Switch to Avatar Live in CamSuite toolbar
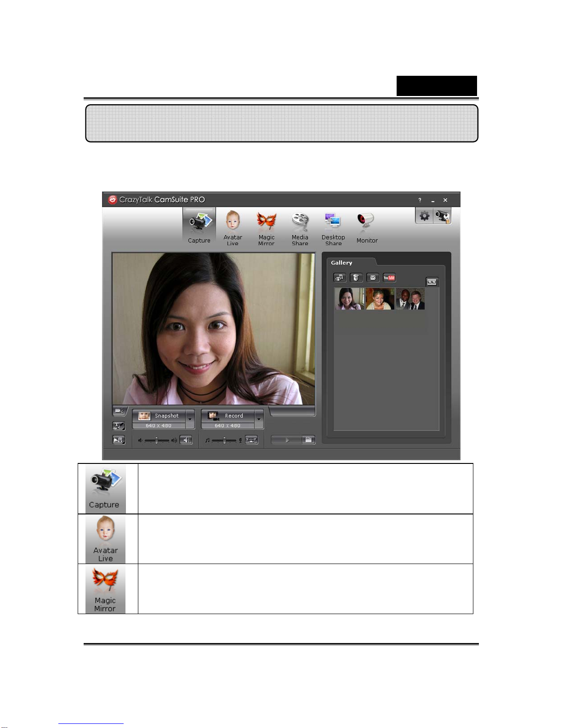The image size is (563, 728). pyautogui.click(x=233, y=228)
